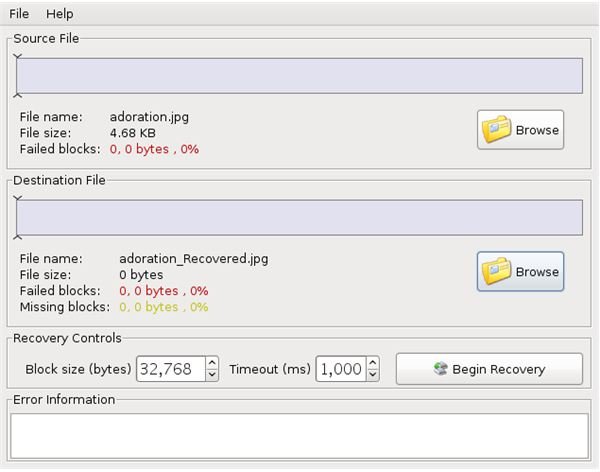Click the Missing blocks value text
This screenshot has height=472, width=600.
164,307
